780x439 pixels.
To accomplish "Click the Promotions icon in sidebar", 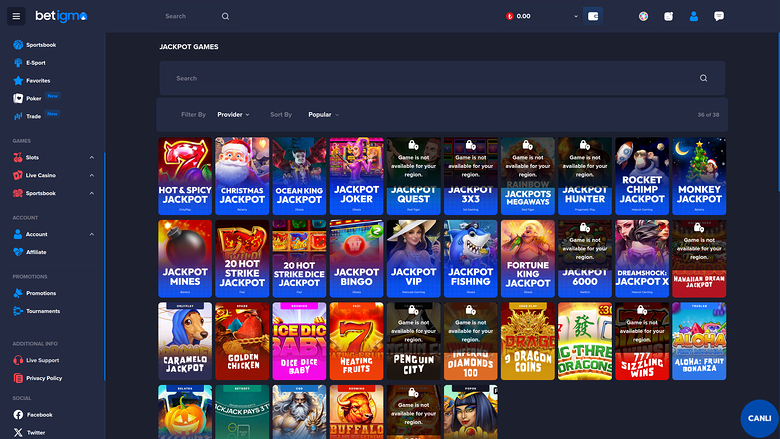I will 18,293.
